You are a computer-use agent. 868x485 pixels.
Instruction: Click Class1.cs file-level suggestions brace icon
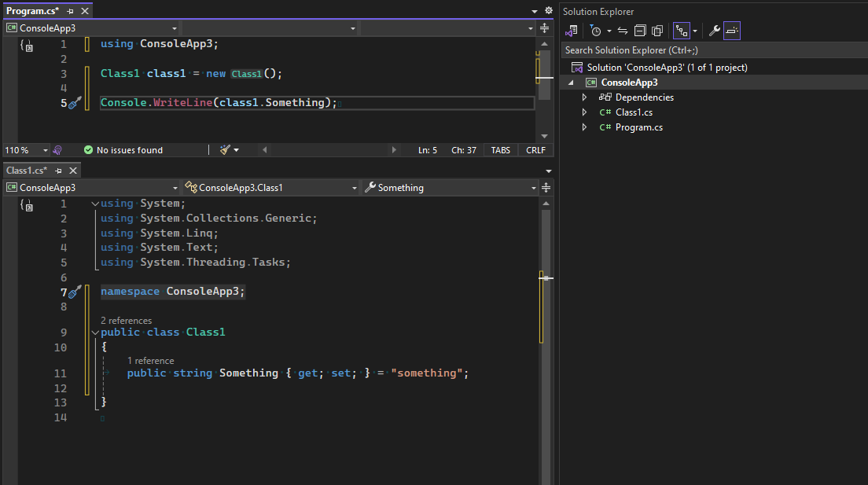(x=27, y=205)
